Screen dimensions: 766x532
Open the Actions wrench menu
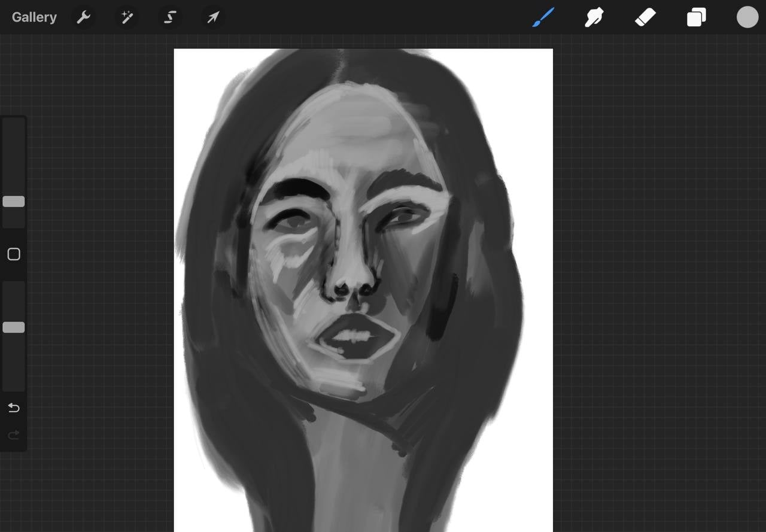pyautogui.click(x=83, y=17)
